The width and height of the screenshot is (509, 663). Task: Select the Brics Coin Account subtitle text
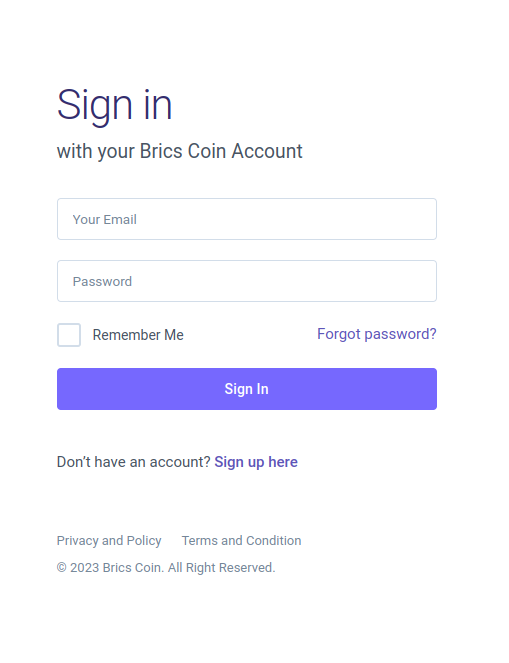point(221,151)
